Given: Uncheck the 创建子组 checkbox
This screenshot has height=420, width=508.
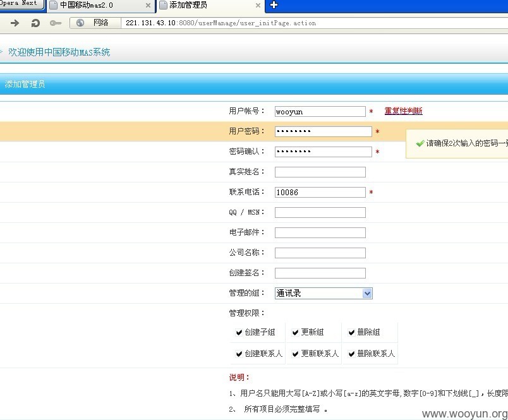Looking at the screenshot, I should pos(239,333).
